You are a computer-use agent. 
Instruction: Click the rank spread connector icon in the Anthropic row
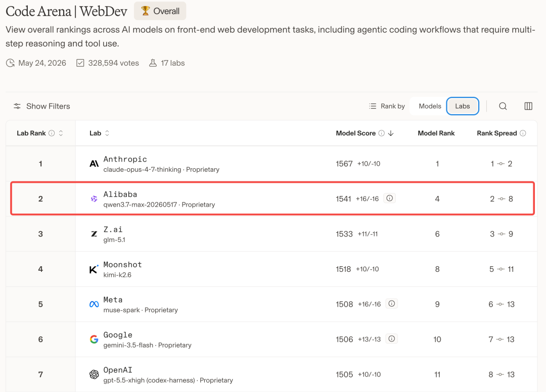click(x=501, y=164)
